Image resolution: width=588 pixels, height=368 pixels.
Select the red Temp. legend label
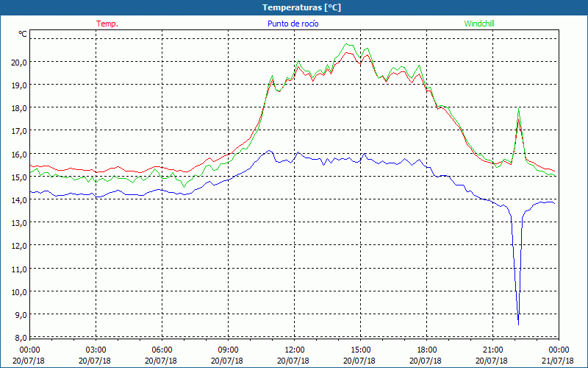pos(107,24)
